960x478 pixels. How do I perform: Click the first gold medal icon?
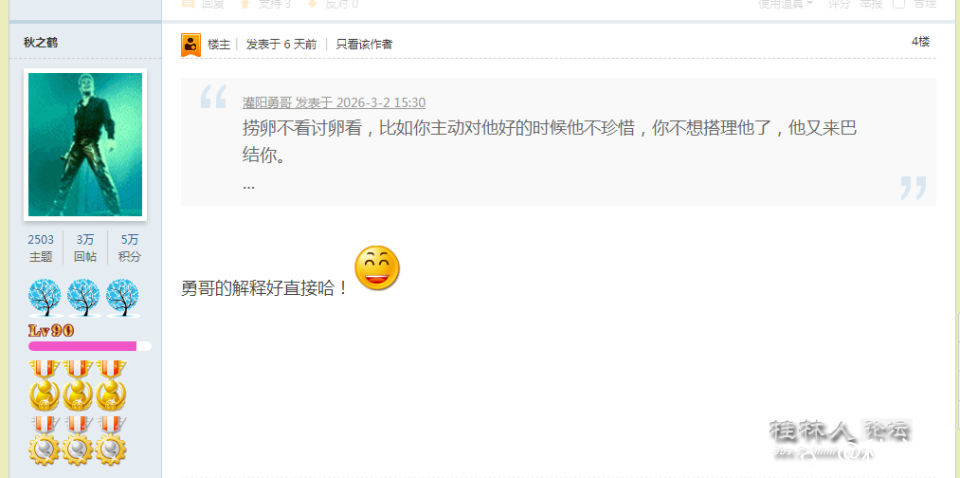(x=45, y=385)
